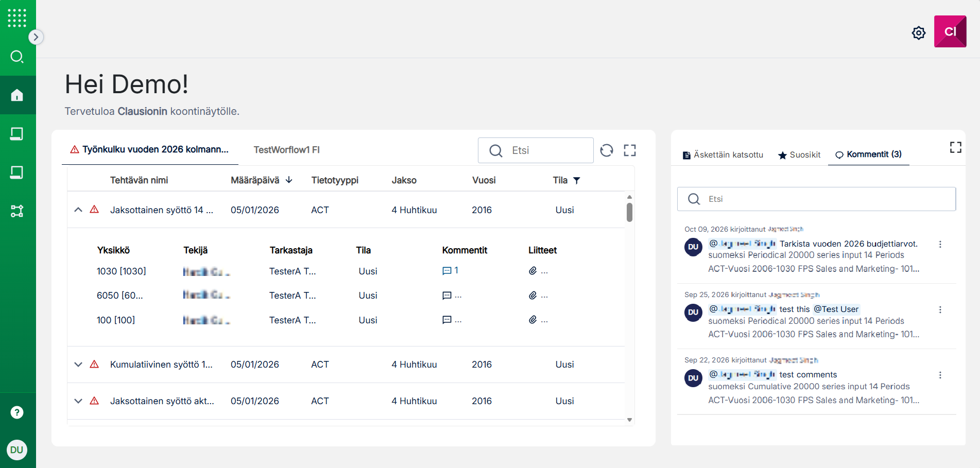Open search from the green sidebar
The height and width of the screenshot is (468, 980).
pyautogui.click(x=17, y=57)
